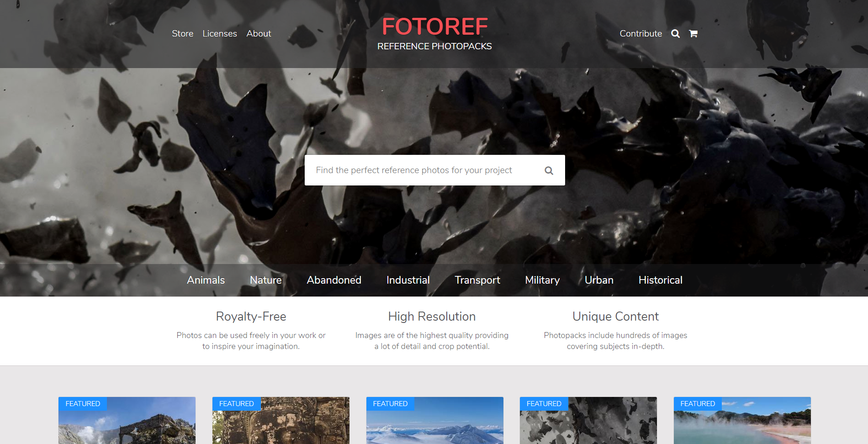Image resolution: width=868 pixels, height=444 pixels.
Task: Browse the Transport category
Action: 477,280
